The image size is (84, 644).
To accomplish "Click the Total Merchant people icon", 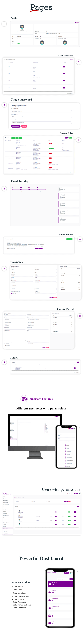I will pyautogui.click(x=50, y=600).
